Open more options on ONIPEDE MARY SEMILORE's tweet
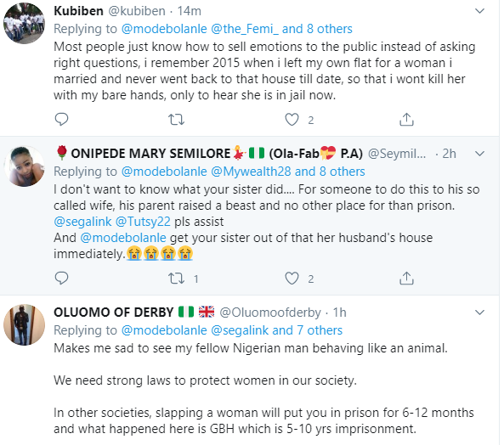This screenshot has height=445, width=504. [x=479, y=154]
